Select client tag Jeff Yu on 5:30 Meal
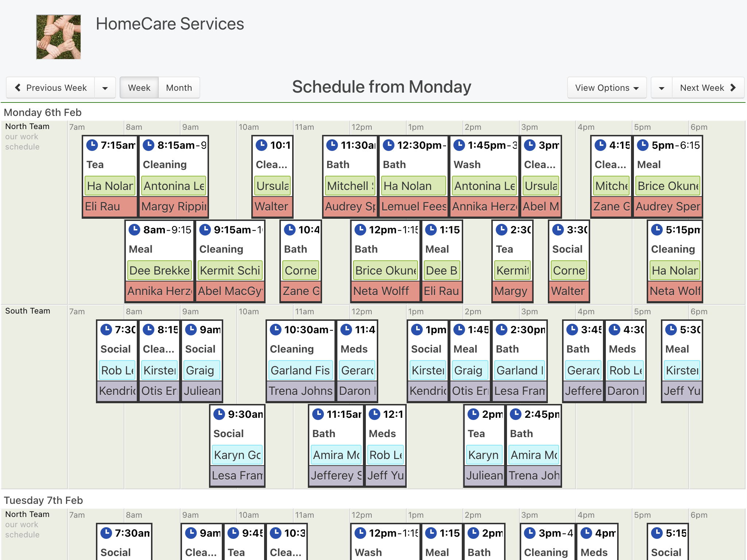This screenshot has width=747, height=560. 682,391
